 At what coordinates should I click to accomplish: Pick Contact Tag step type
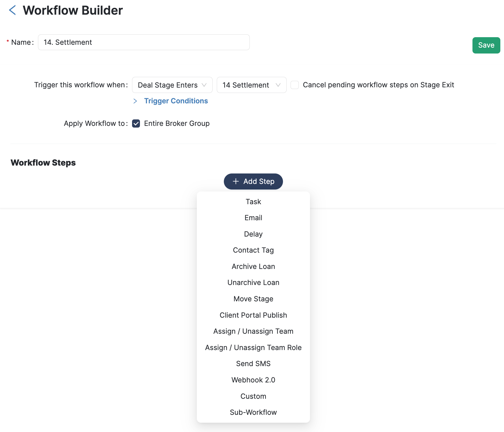(x=253, y=250)
